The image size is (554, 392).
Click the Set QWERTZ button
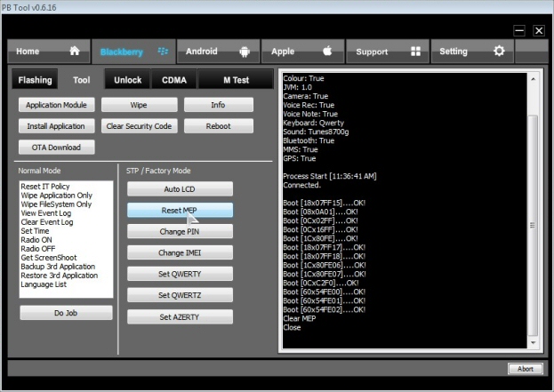[180, 295]
